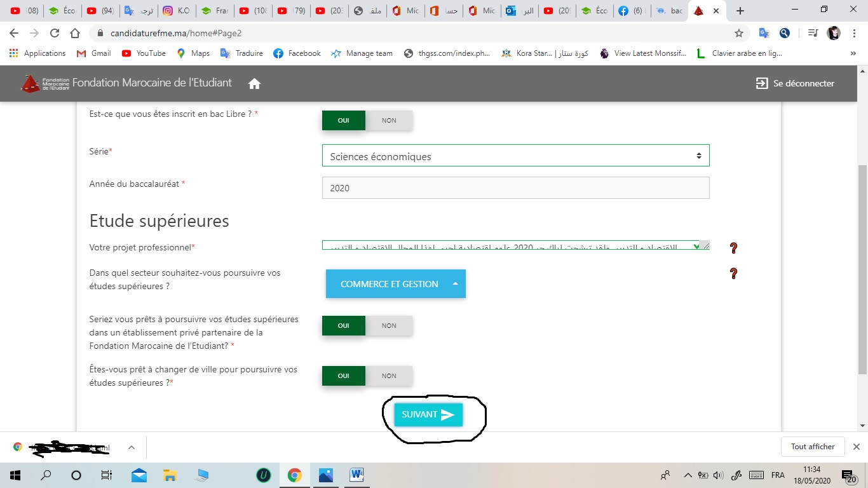
Task: Select NON for bac Libre inscription
Action: (389, 121)
